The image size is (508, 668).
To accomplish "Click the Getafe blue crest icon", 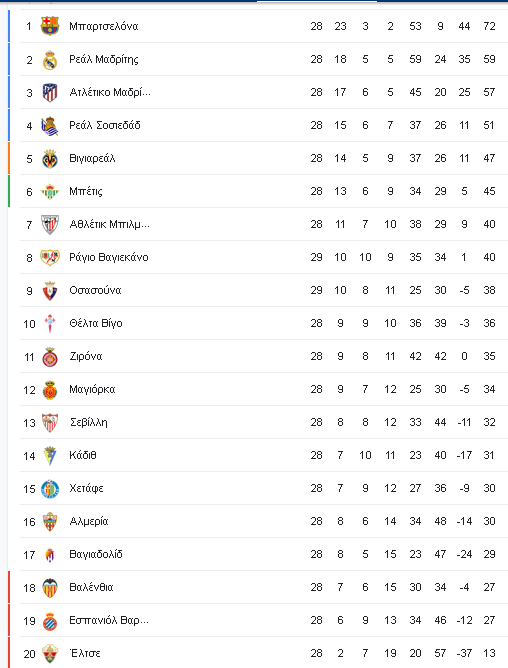I will click(x=50, y=489).
